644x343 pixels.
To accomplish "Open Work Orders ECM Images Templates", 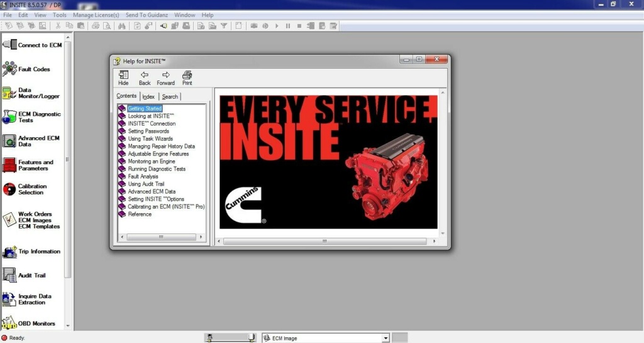I will [31, 220].
